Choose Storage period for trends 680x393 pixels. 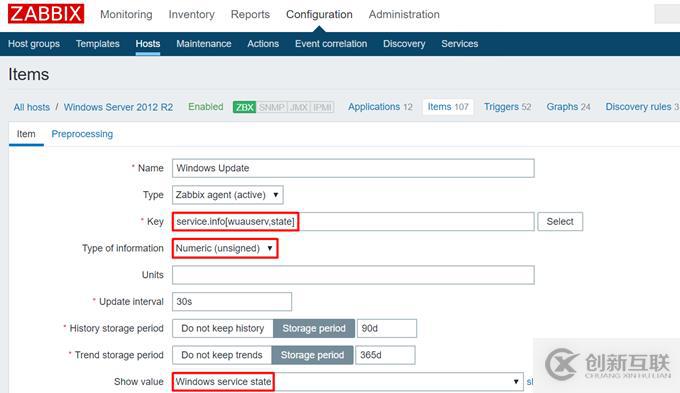pos(312,355)
